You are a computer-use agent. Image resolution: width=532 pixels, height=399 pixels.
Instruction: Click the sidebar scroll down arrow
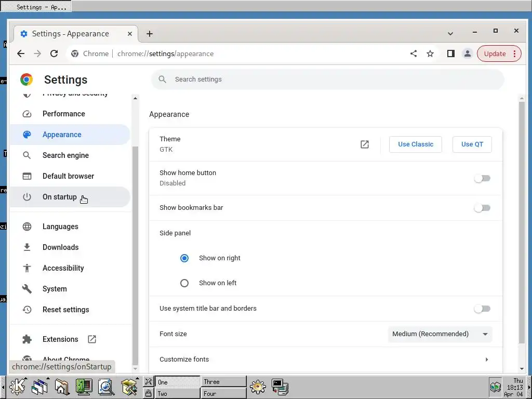pos(136,369)
